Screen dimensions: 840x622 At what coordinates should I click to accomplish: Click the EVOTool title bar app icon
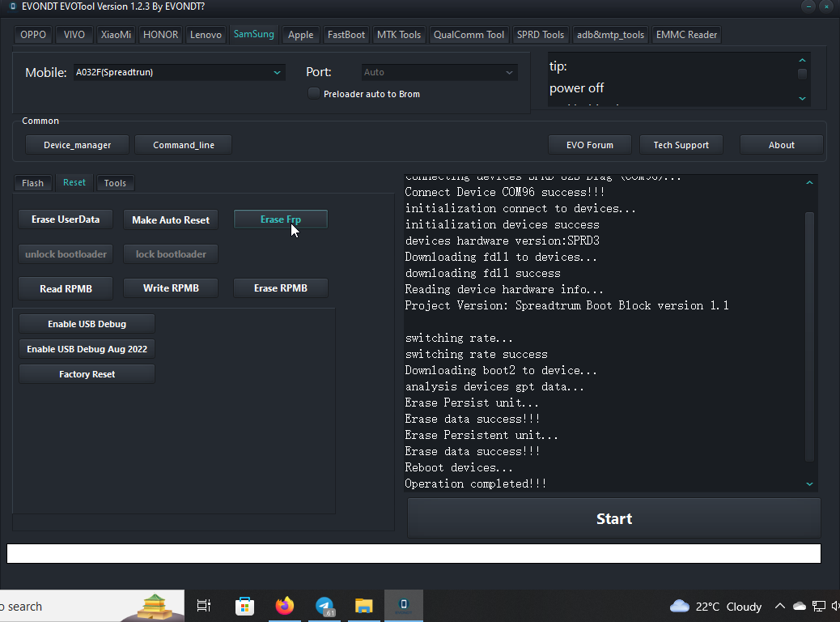click(x=13, y=6)
